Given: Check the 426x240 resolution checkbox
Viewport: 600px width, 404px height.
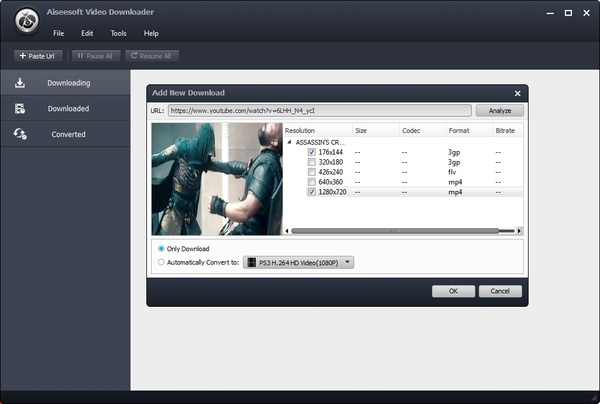Looking at the screenshot, I should (x=311, y=172).
